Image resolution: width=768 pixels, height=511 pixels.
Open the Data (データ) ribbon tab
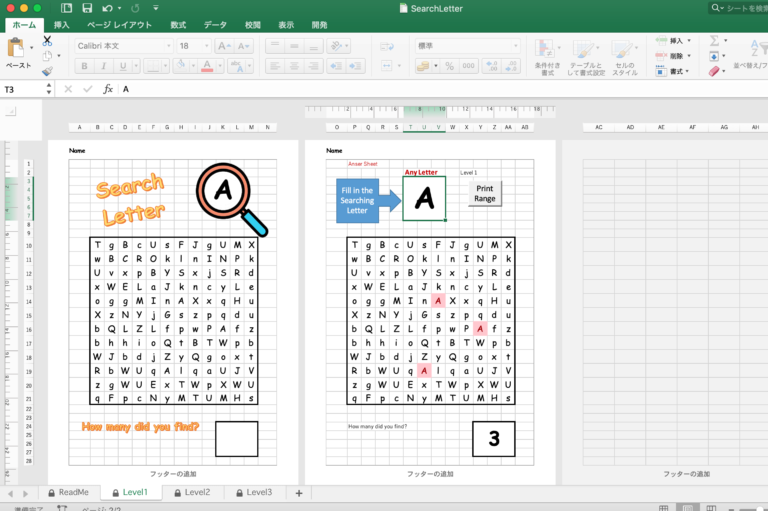click(215, 25)
